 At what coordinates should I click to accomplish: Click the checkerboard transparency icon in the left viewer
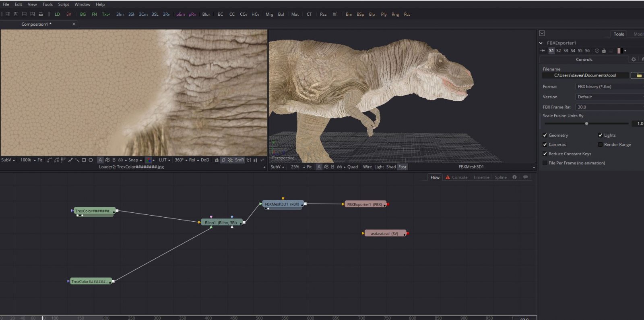[230, 160]
